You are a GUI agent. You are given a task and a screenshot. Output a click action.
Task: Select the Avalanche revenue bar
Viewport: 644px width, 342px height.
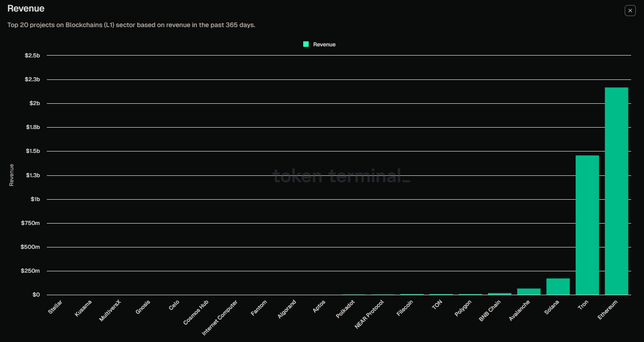coord(528,292)
